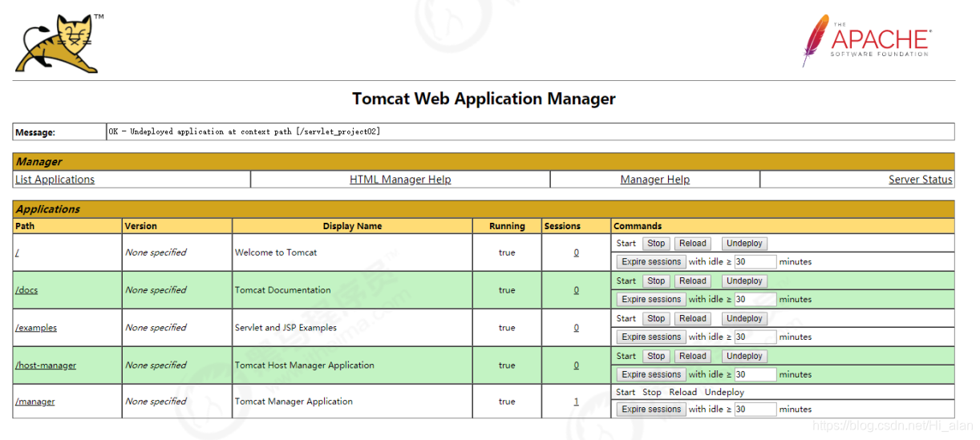Reload the /host-manager application

click(x=693, y=357)
